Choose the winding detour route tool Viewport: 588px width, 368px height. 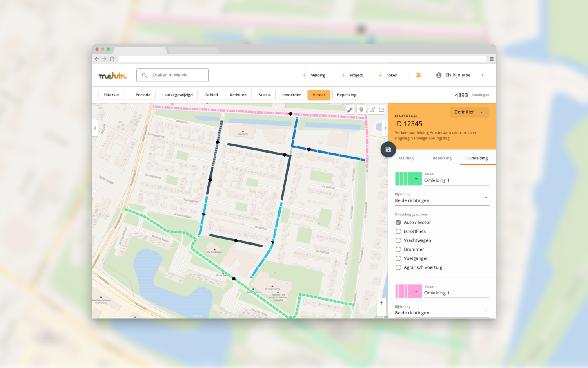coord(381,110)
